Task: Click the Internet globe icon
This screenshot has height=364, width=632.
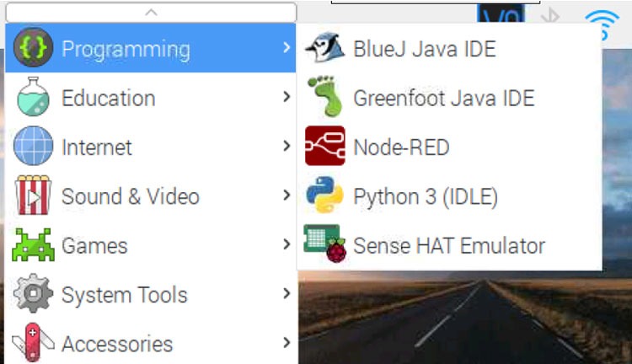Action: click(33, 147)
